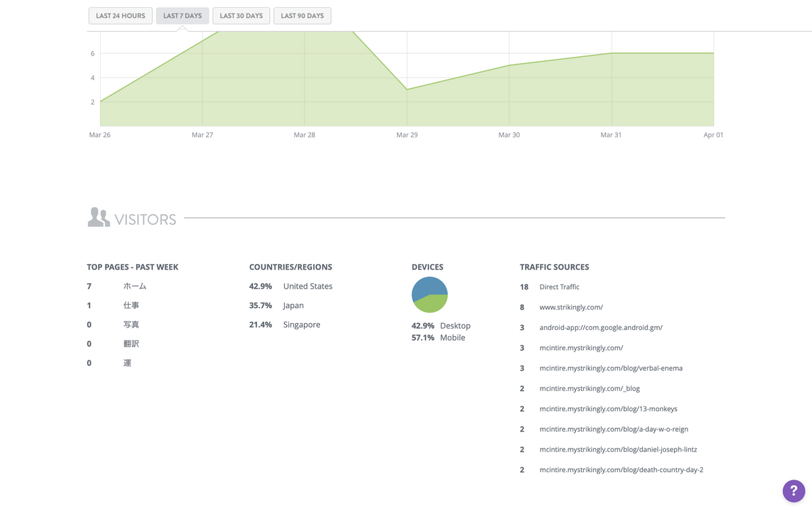Click the Visitors people icon
The height and width of the screenshot is (508, 812).
99,217
